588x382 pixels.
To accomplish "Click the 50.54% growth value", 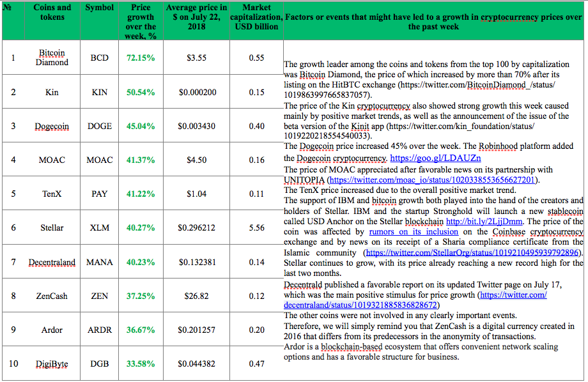I will 141,92.
